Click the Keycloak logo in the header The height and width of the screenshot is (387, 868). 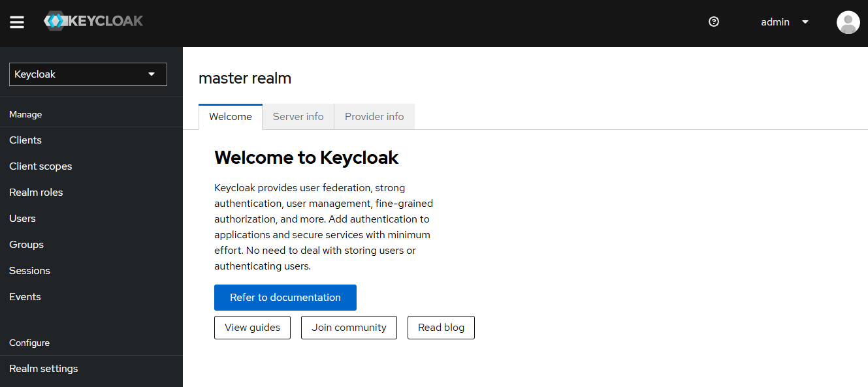click(x=93, y=20)
